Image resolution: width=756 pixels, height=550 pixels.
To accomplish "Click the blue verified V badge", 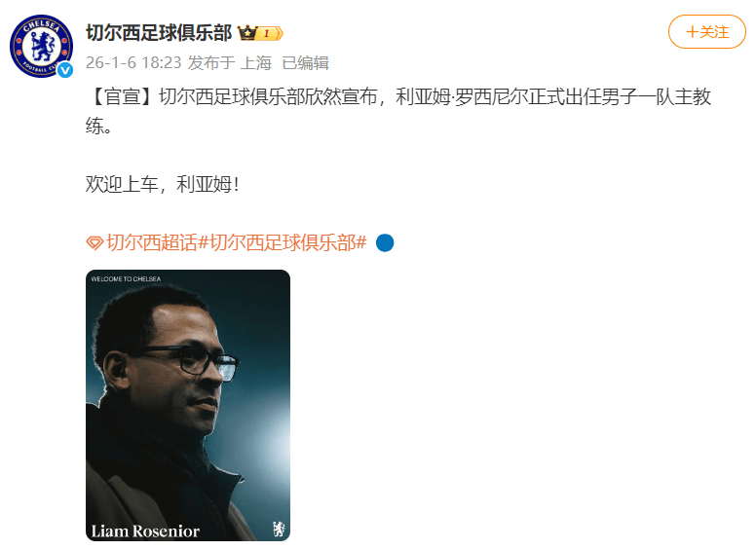I will (x=65, y=70).
